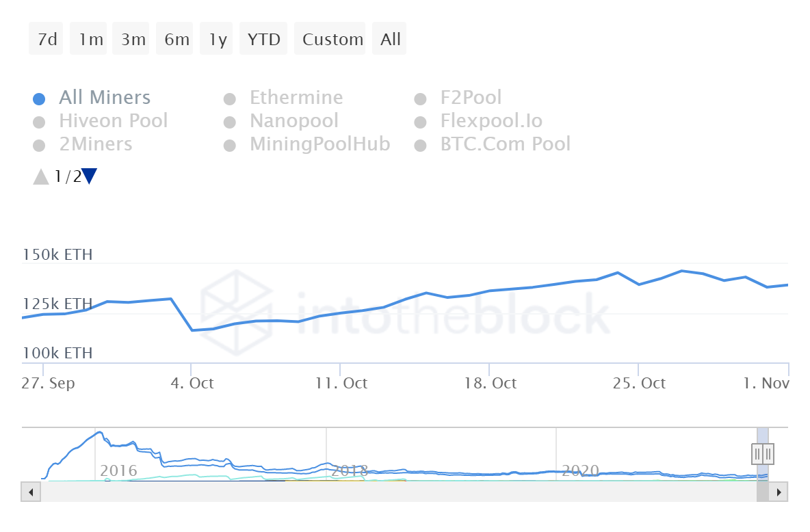
Task: Choose the 3m time range
Action: (x=133, y=39)
